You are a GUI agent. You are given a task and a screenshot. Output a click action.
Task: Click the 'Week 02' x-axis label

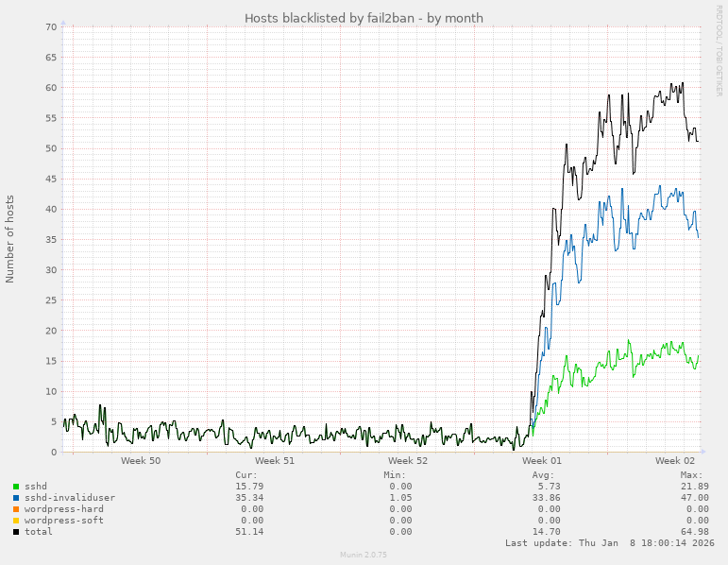[x=675, y=461]
